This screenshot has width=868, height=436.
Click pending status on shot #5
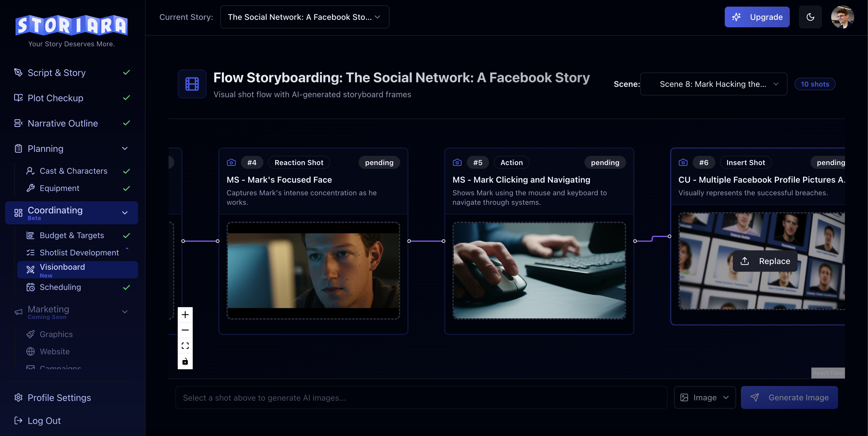[x=605, y=162]
